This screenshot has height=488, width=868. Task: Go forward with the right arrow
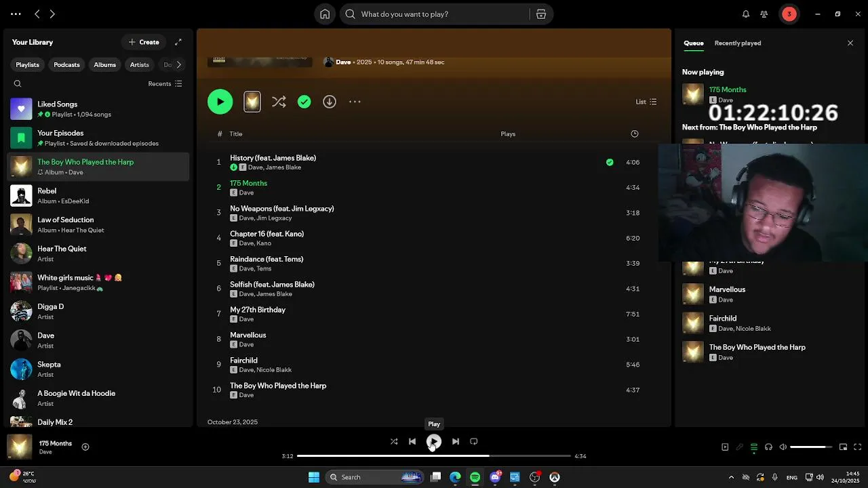click(52, 14)
